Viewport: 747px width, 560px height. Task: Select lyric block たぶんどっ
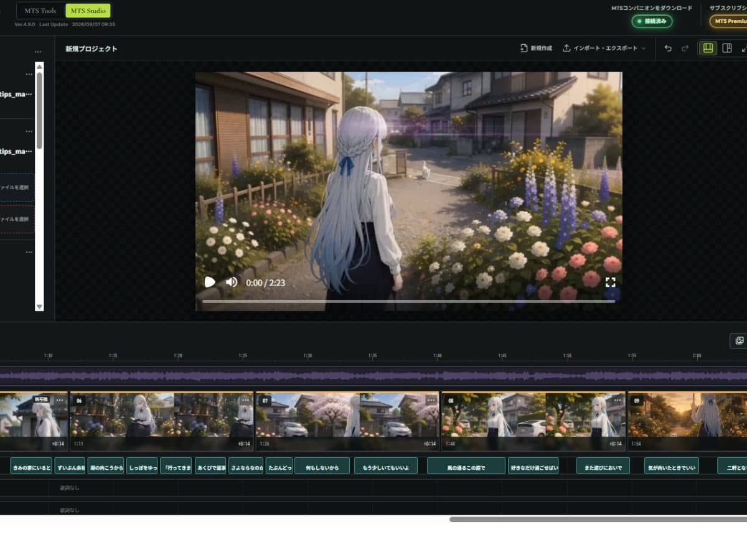pyautogui.click(x=279, y=466)
